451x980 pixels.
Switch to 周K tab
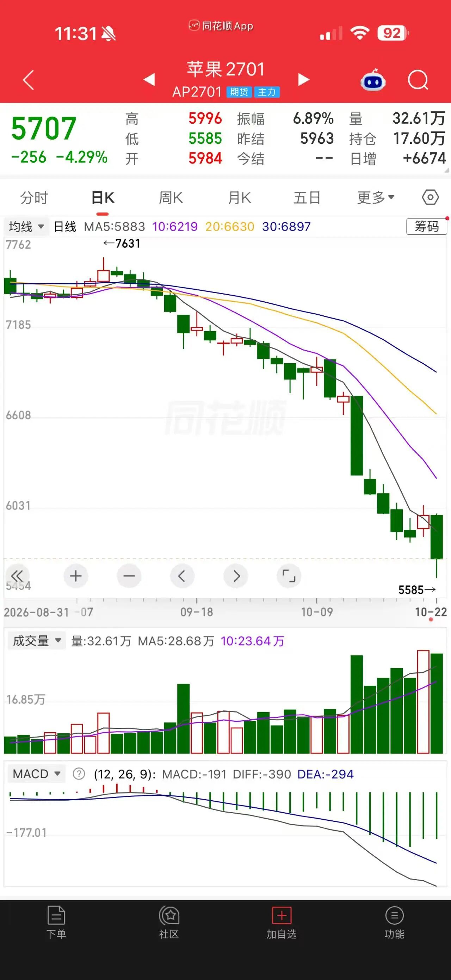click(x=171, y=197)
